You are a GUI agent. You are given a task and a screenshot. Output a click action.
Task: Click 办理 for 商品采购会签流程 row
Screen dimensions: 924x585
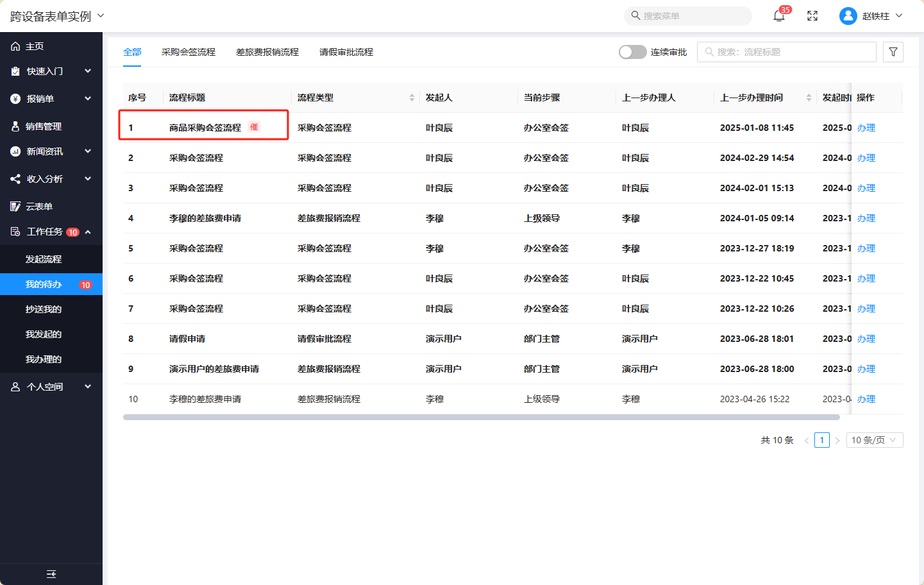pyautogui.click(x=866, y=128)
